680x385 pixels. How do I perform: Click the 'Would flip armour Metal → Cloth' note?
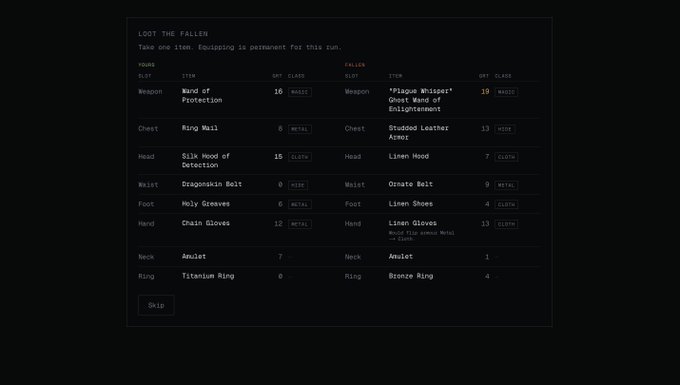(422, 236)
